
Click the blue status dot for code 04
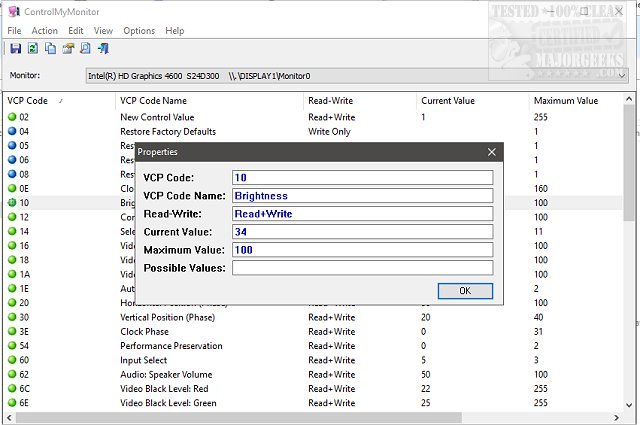tap(11, 131)
